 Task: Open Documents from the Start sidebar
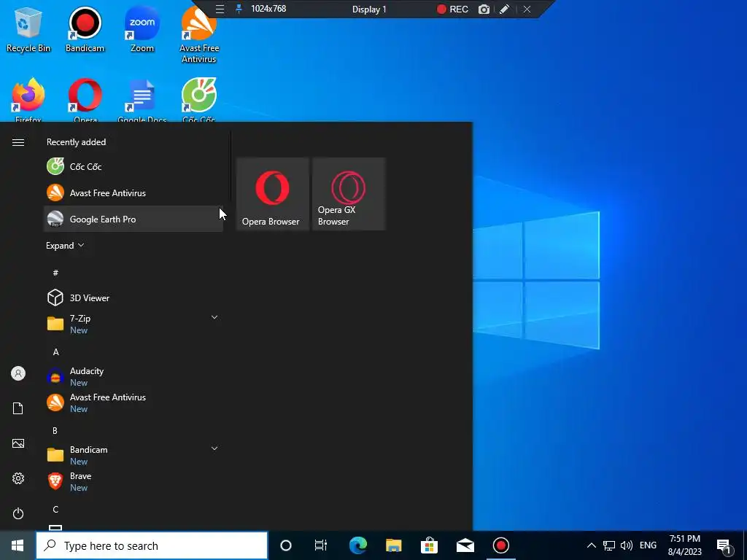click(18, 408)
